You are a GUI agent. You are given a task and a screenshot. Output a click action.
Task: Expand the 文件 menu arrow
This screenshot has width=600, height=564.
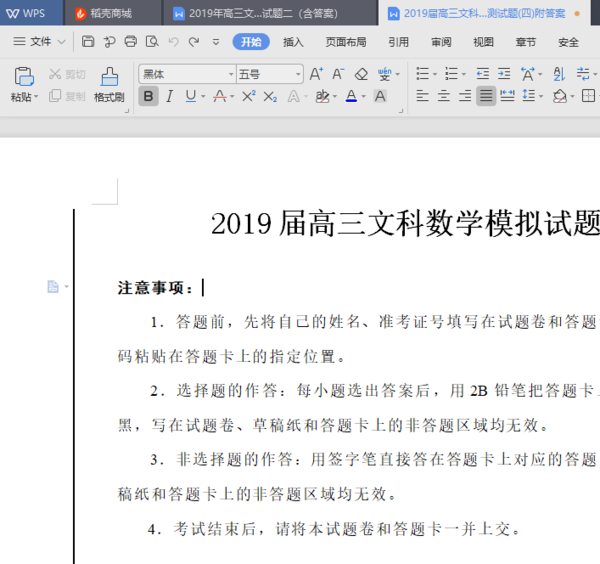[62, 41]
